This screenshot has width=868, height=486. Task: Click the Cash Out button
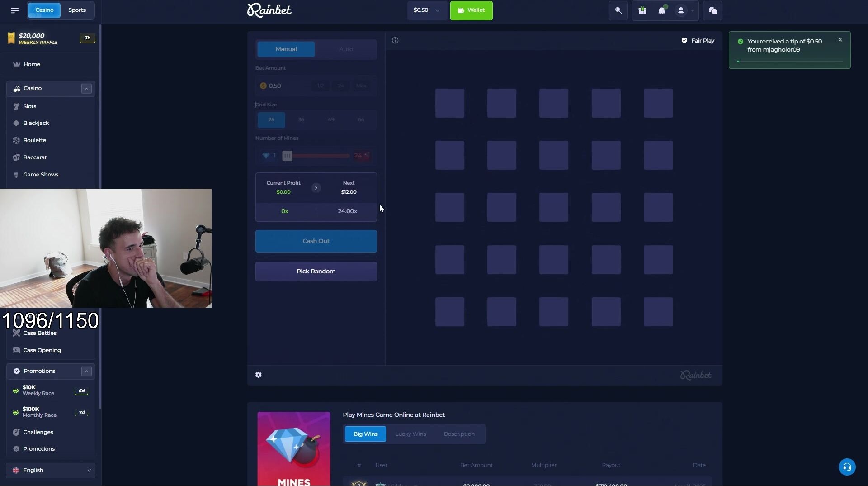click(316, 241)
